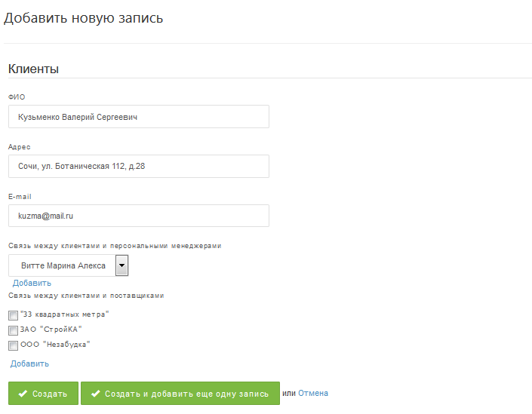Viewport: 532px width, 414px height.
Task: Click into the E-mail input field
Action: coord(139,216)
